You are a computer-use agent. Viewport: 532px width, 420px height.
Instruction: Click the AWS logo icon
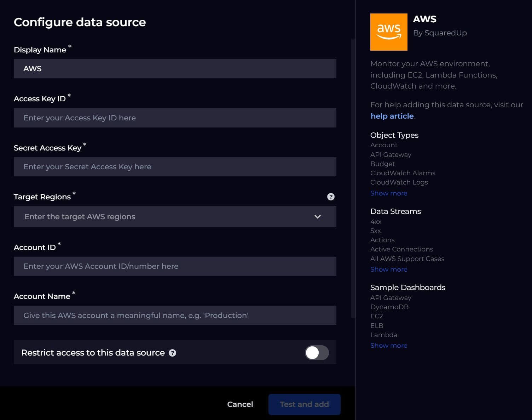(x=388, y=32)
